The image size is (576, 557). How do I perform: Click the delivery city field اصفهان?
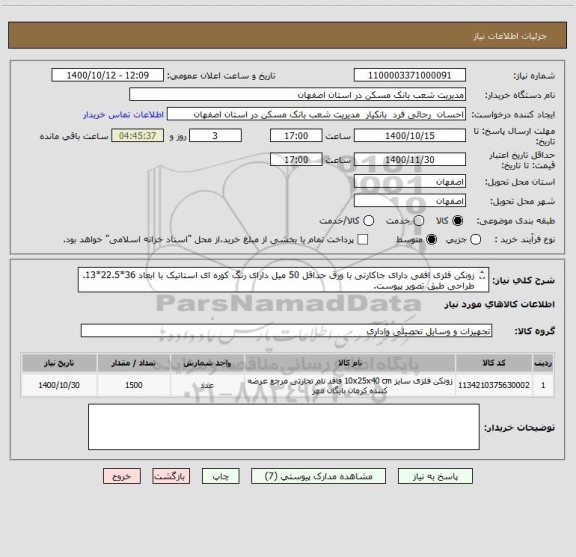410,201
